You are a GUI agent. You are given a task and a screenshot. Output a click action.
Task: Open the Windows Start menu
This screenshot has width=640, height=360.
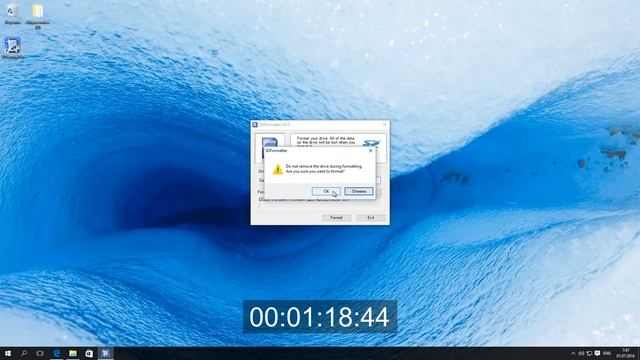tap(8, 353)
